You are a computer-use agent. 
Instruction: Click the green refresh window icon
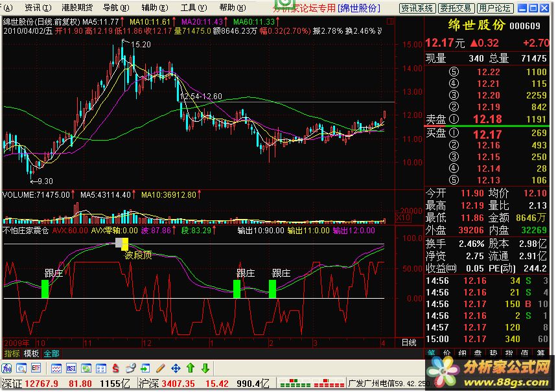coord(86,368)
